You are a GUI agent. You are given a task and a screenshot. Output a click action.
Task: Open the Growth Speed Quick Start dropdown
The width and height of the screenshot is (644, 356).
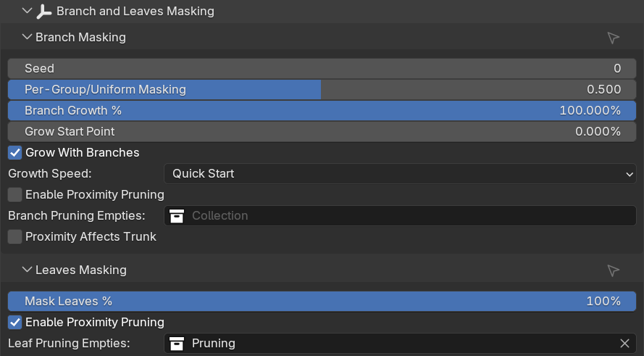pos(400,174)
